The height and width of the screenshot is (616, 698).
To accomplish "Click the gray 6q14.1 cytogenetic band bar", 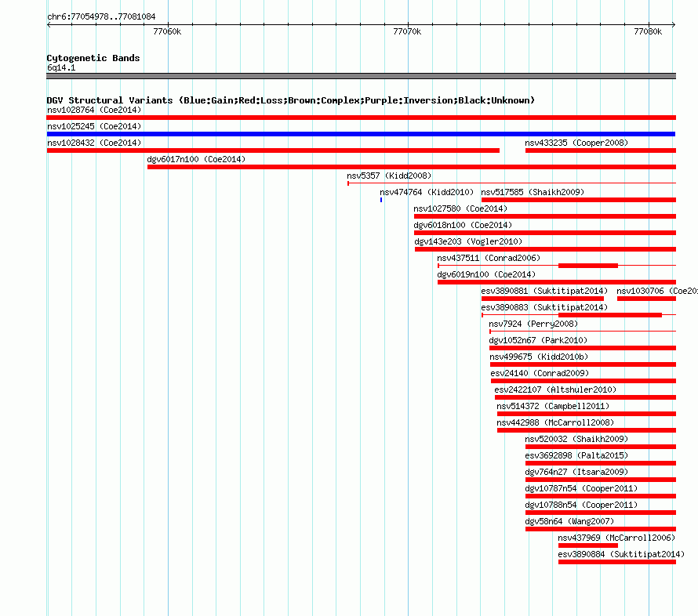I will click(x=361, y=76).
